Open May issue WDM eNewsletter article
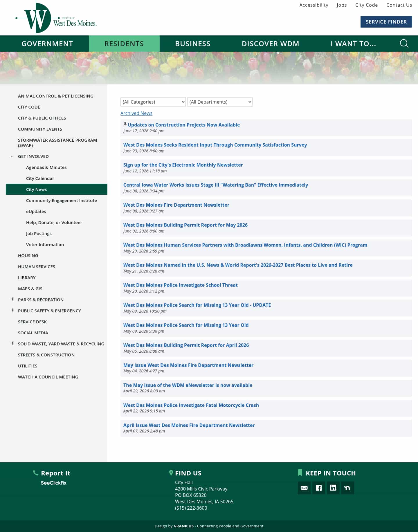 [188, 385]
